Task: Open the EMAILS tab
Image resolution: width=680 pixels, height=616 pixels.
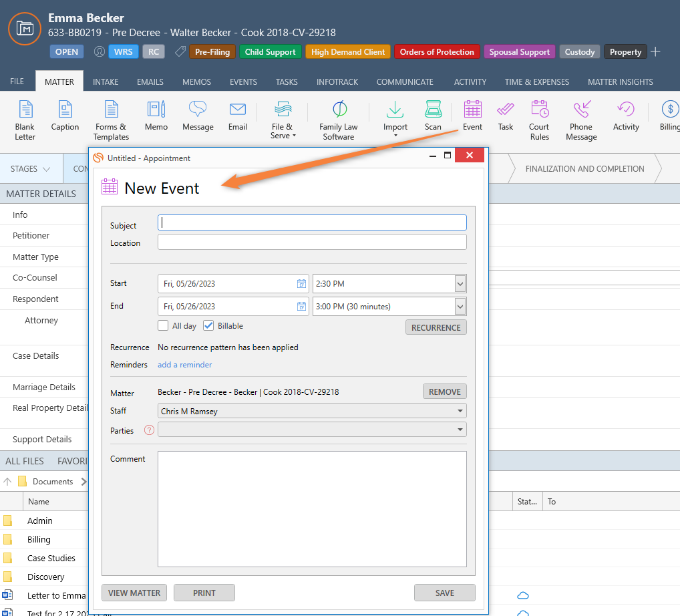Action: tap(150, 82)
